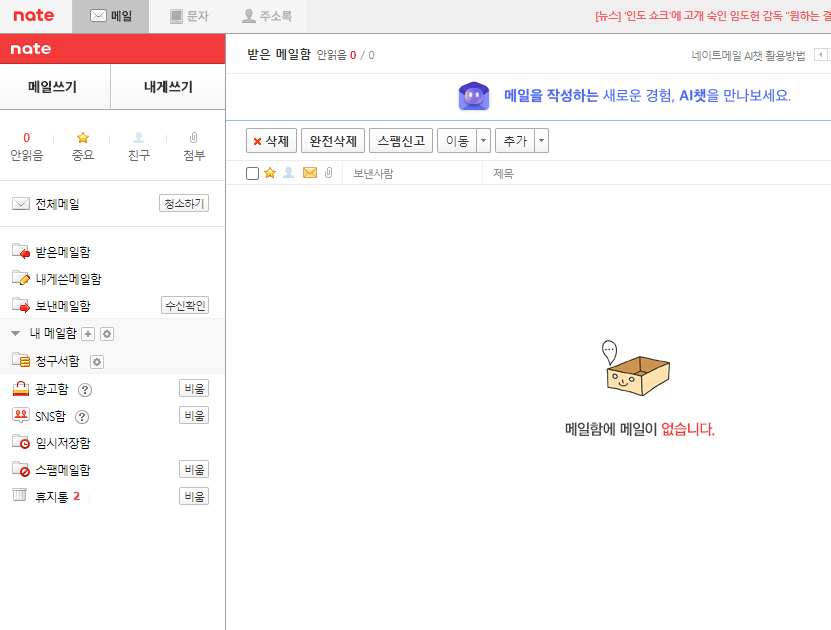831x630 pixels.
Task: Select the 중요 star filter icon
Action: (82, 139)
